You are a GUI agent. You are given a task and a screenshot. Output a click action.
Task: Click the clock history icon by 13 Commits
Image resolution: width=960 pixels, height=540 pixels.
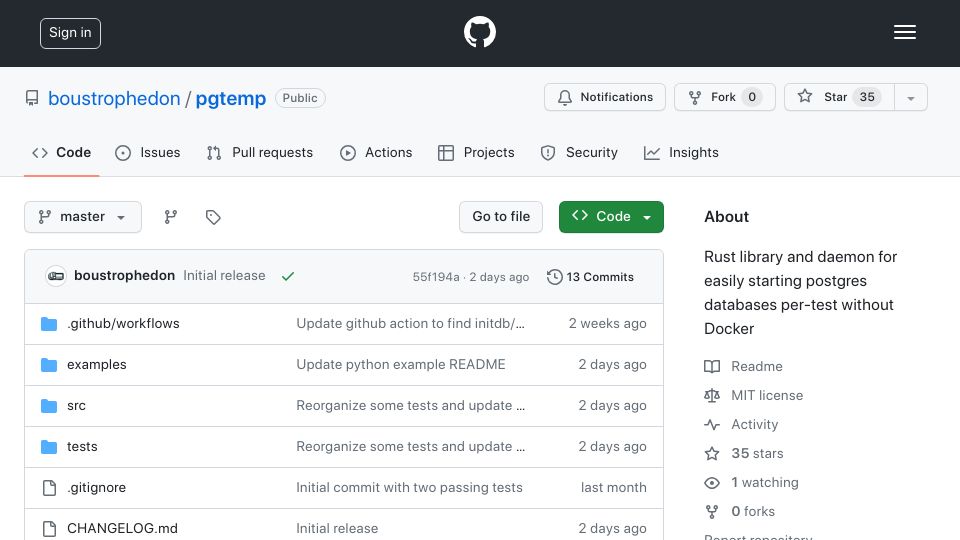555,277
